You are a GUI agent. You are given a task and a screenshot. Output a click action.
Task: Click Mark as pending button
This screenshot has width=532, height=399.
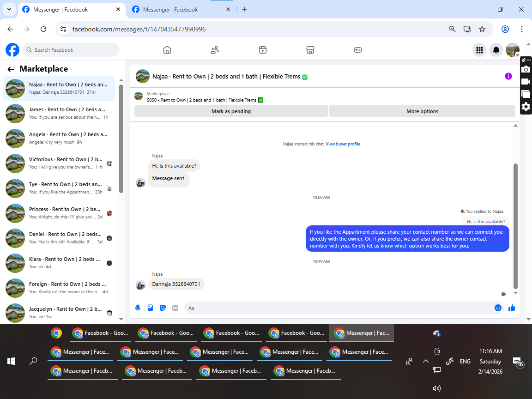tap(231, 111)
